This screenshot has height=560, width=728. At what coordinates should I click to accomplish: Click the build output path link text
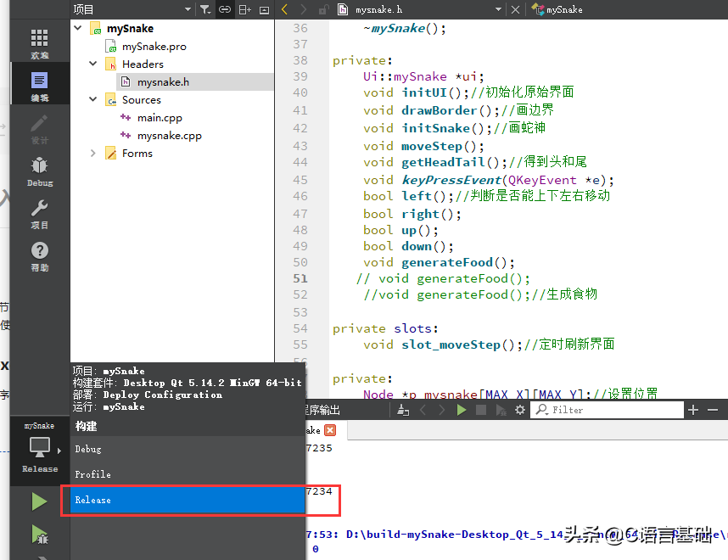click(x=537, y=535)
